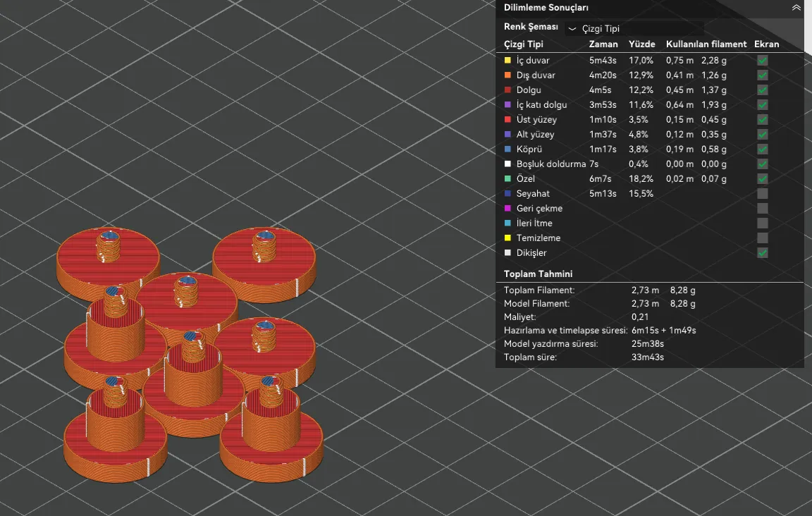This screenshot has height=516, width=812.
Task: Click the Toplam Filament value 2,73 m
Action: click(x=645, y=290)
